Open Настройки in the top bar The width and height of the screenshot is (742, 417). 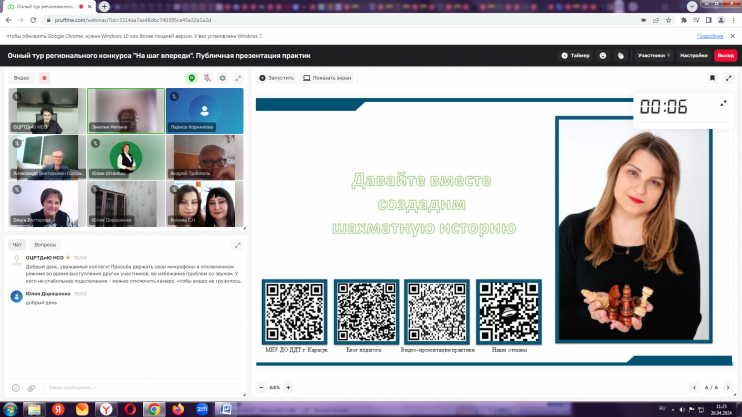[693, 55]
